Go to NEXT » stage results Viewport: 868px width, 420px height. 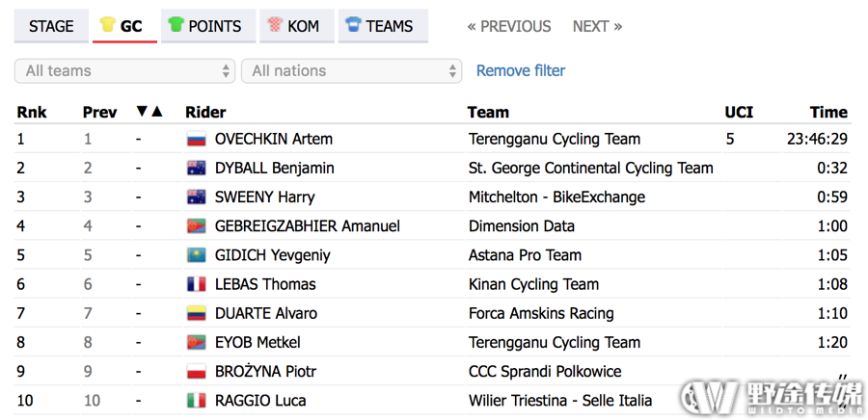[597, 26]
